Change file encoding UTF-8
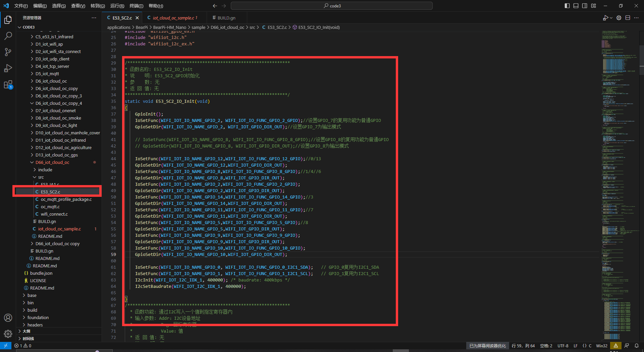644x352 pixels. click(x=563, y=346)
